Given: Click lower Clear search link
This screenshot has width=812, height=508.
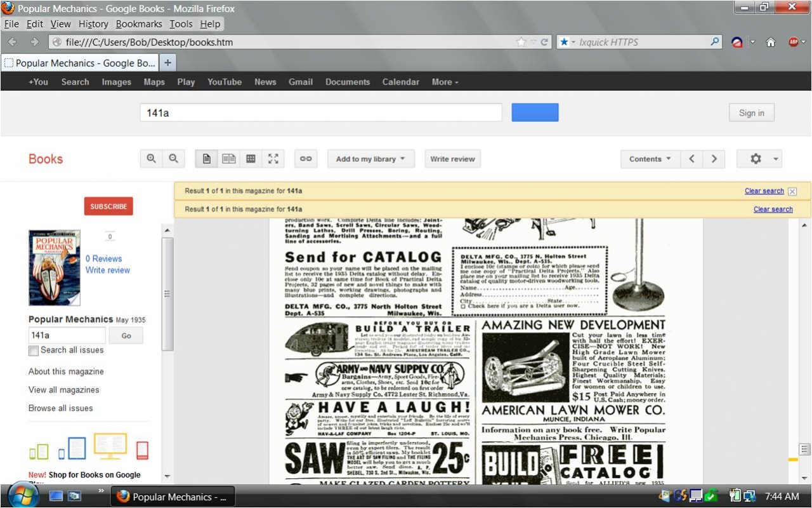Looking at the screenshot, I should pyautogui.click(x=773, y=209).
